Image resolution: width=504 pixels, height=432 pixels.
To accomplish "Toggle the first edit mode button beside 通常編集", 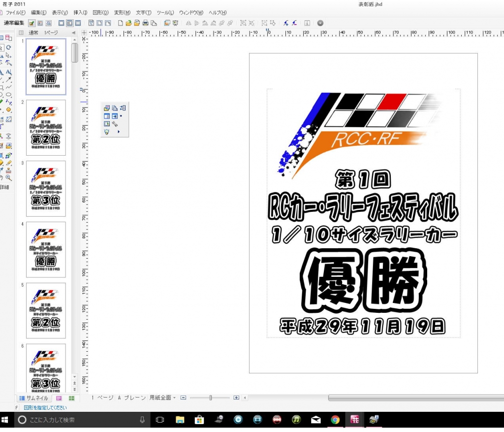I will 31,23.
